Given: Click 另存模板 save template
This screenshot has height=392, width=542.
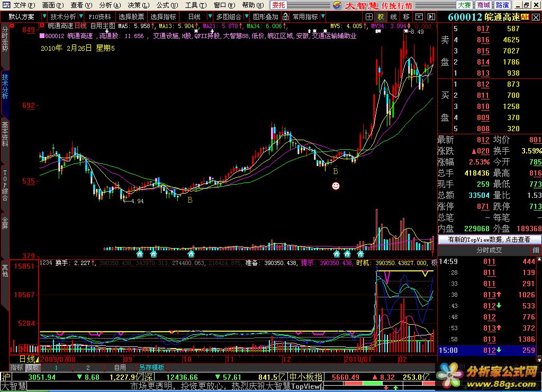Looking at the screenshot, I should (x=151, y=368).
